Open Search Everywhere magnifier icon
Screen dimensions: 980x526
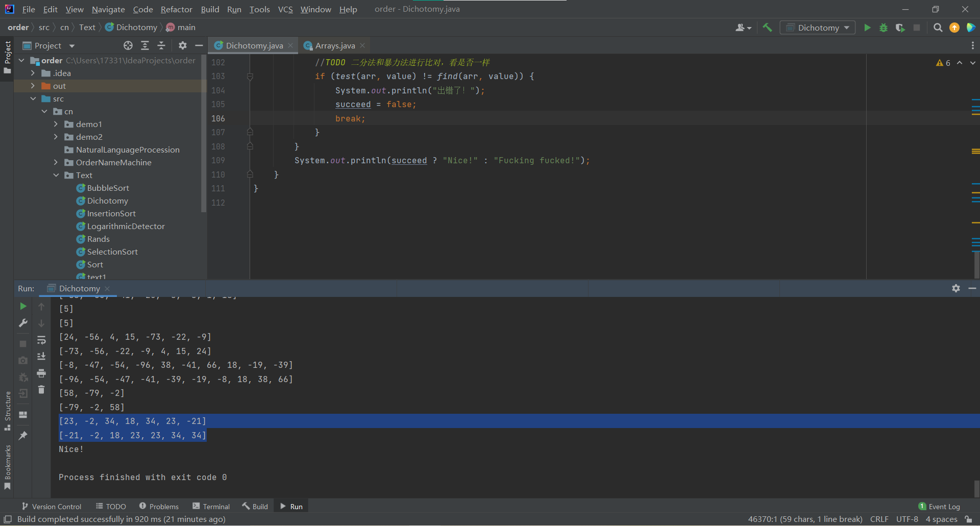pos(938,28)
